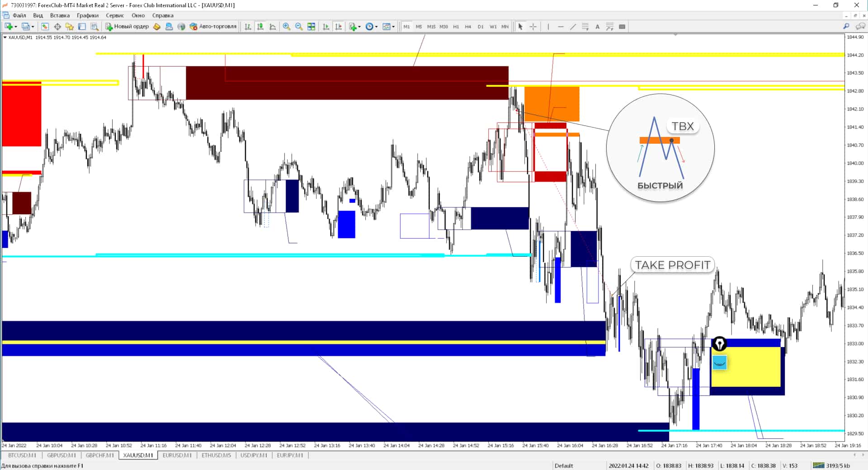The width and height of the screenshot is (868, 470).
Task: Switch chart to candlestick mode
Action: [x=260, y=27]
